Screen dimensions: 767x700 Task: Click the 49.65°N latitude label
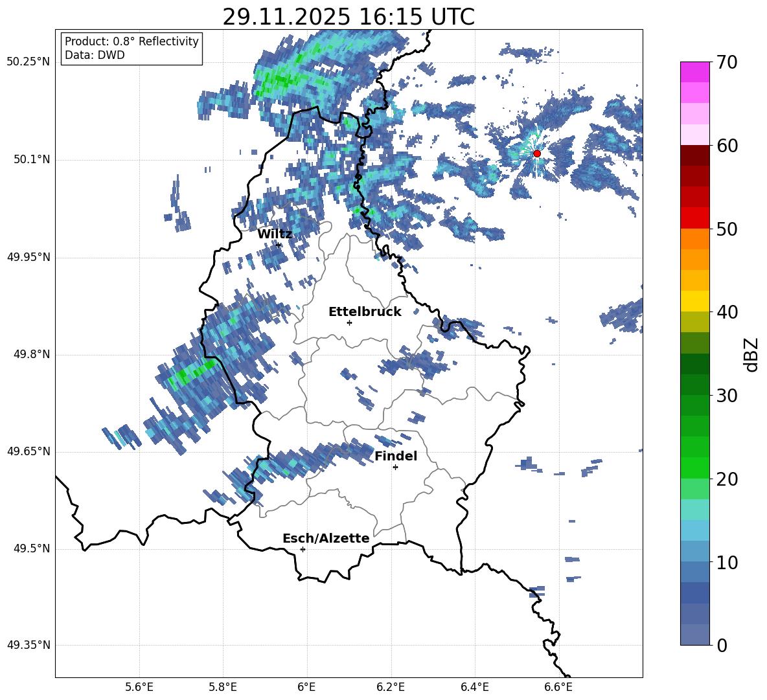[x=29, y=451]
